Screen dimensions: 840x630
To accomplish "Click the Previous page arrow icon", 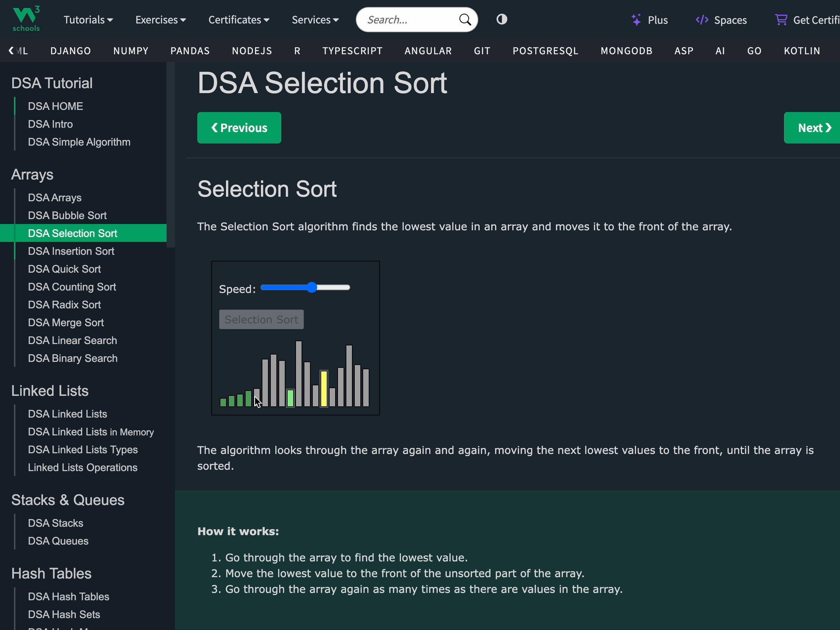I will click(214, 127).
